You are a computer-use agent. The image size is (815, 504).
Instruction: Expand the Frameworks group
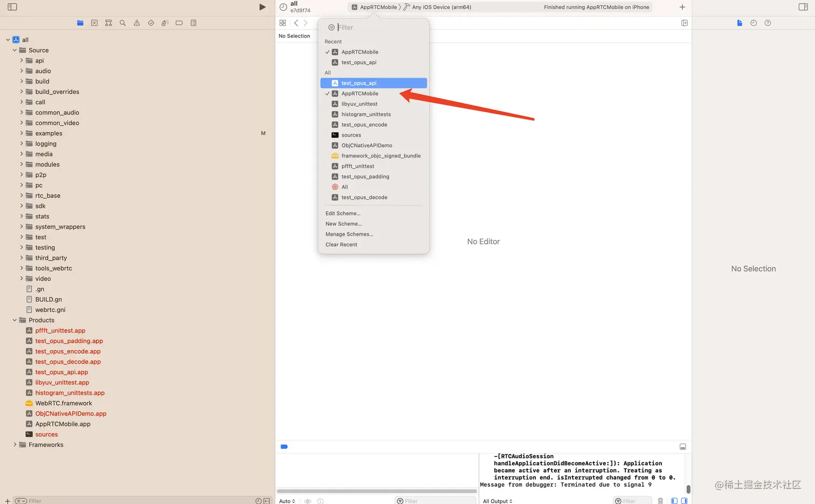tap(15, 445)
